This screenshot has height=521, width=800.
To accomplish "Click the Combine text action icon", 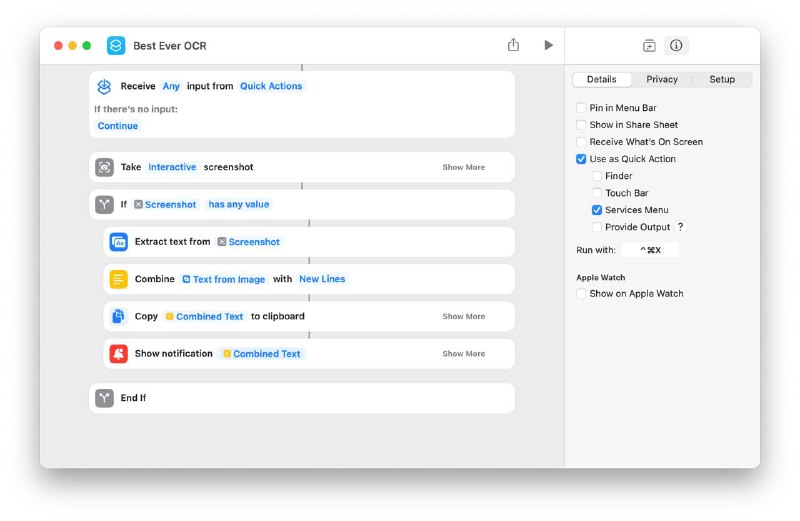I will coord(118,279).
